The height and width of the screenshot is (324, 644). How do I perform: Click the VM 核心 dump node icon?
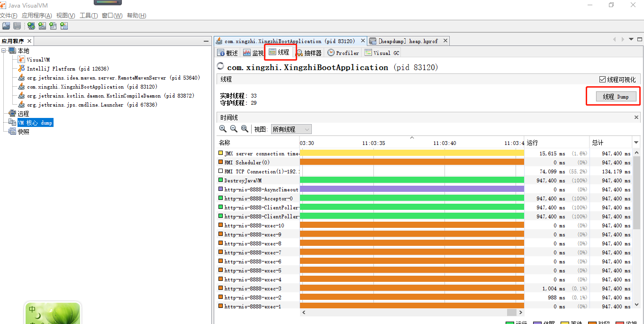point(13,123)
